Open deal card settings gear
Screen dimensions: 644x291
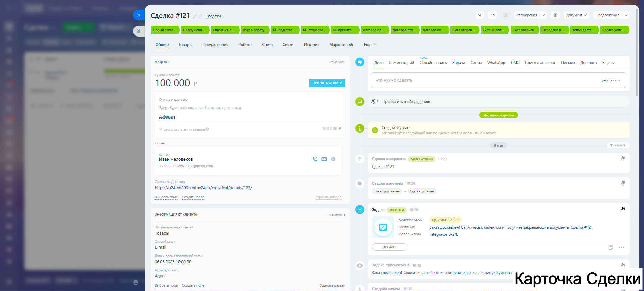point(555,15)
